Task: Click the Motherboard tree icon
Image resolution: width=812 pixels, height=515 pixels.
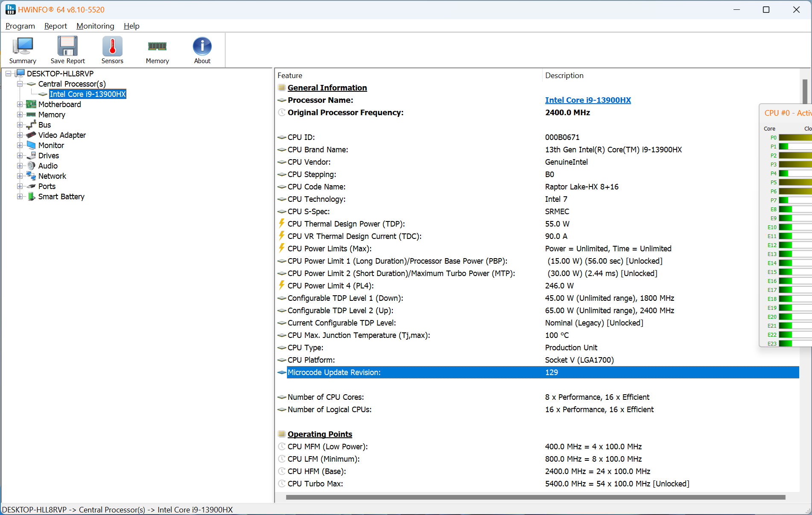Action: pyautogui.click(x=31, y=105)
